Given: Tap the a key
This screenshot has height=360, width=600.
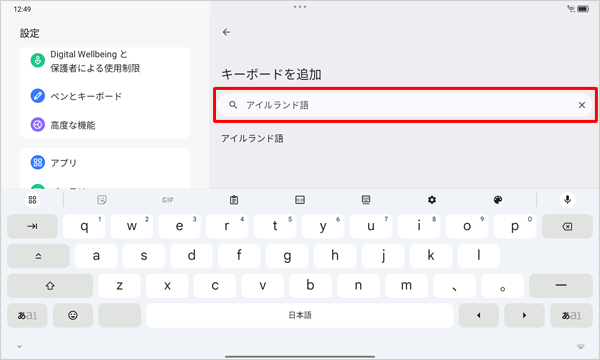Looking at the screenshot, I should point(96,256).
